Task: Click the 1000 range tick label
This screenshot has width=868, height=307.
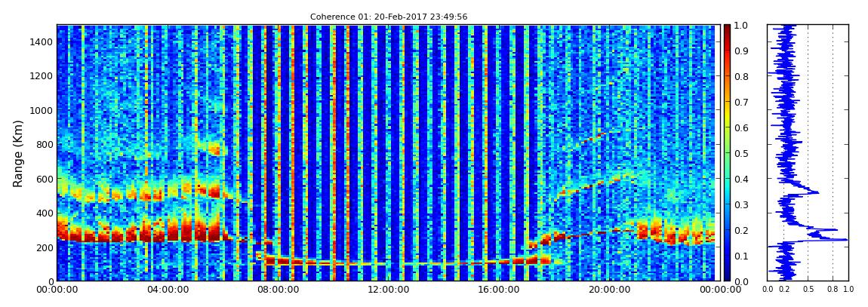Action: pyautogui.click(x=42, y=110)
